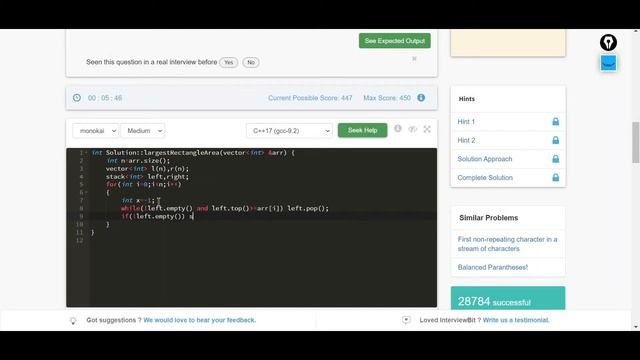Click the Similar Problems heading
The width and height of the screenshot is (640, 360).
point(489,218)
